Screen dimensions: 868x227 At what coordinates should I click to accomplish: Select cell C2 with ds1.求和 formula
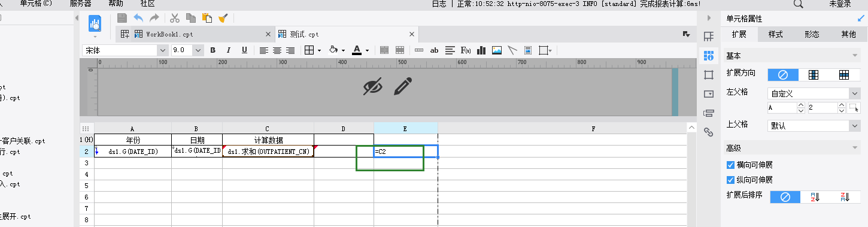(268, 152)
